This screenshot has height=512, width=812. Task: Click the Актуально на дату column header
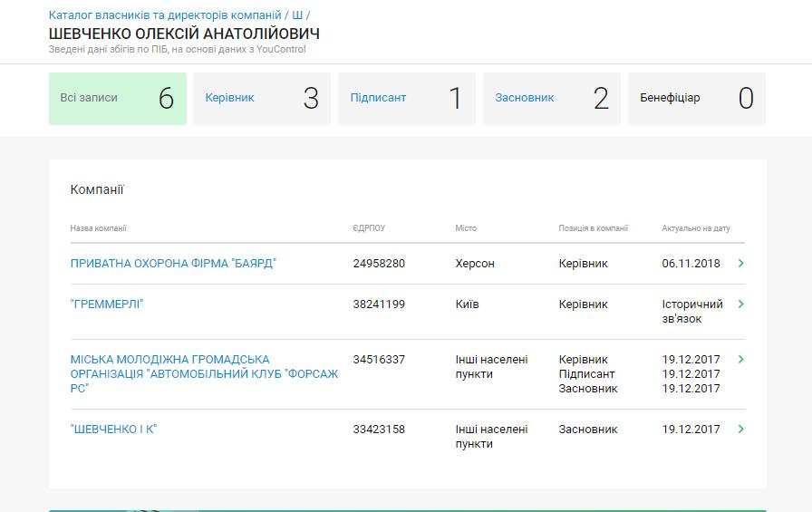695,228
